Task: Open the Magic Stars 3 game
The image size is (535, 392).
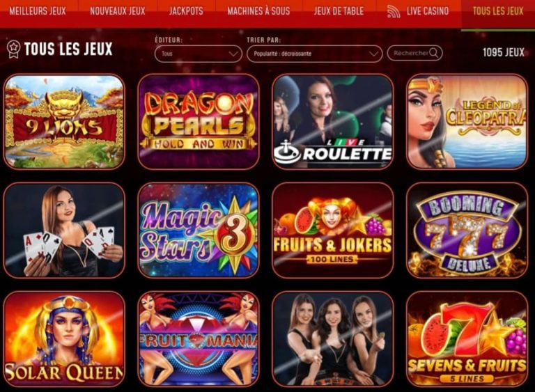Action: pyautogui.click(x=199, y=230)
